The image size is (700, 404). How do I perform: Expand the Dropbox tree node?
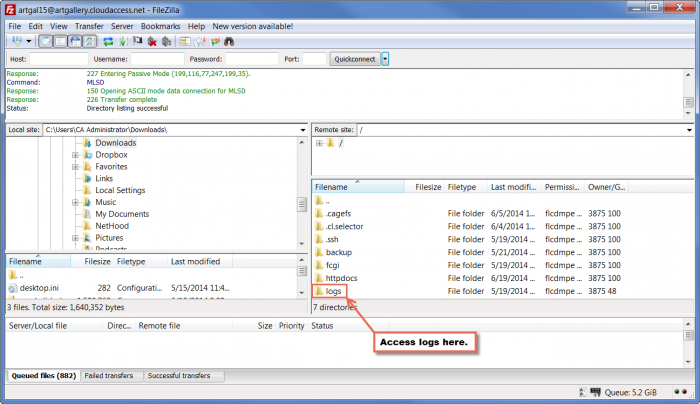pyautogui.click(x=75, y=155)
